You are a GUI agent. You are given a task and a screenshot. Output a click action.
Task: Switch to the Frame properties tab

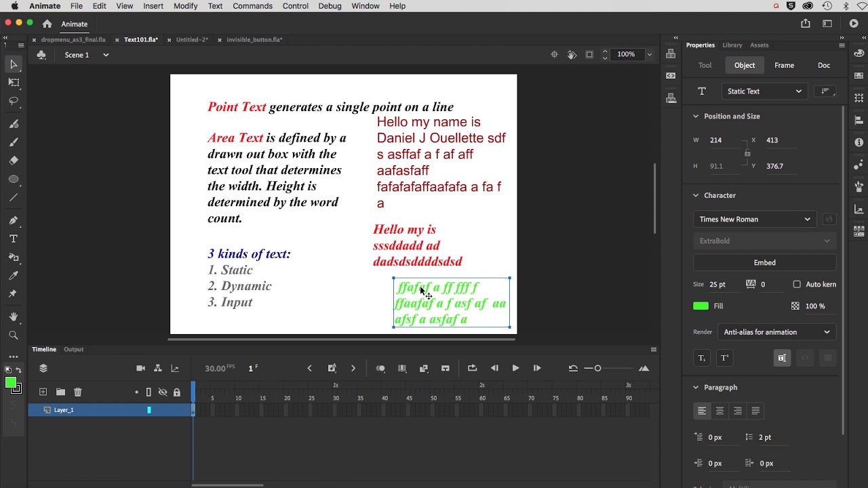coord(784,65)
